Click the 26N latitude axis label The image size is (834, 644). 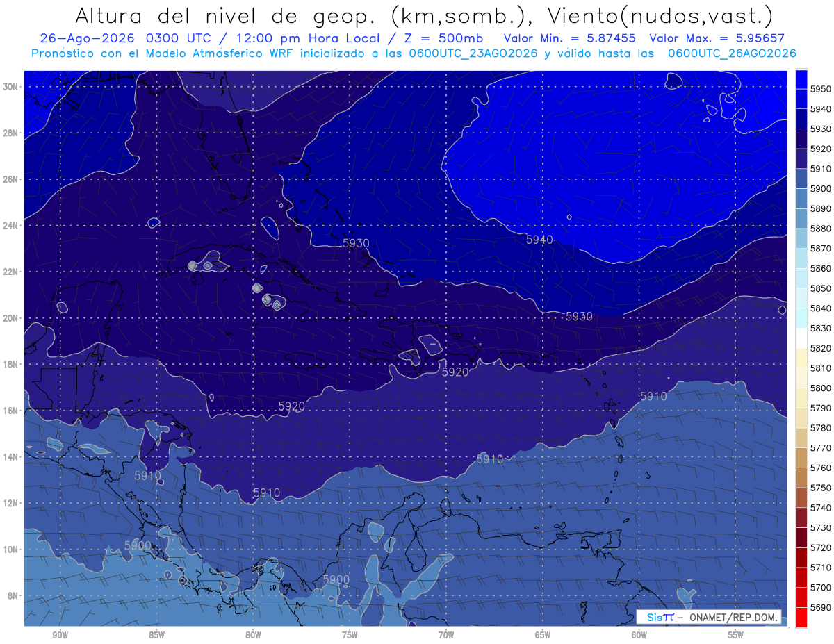tap(10, 179)
